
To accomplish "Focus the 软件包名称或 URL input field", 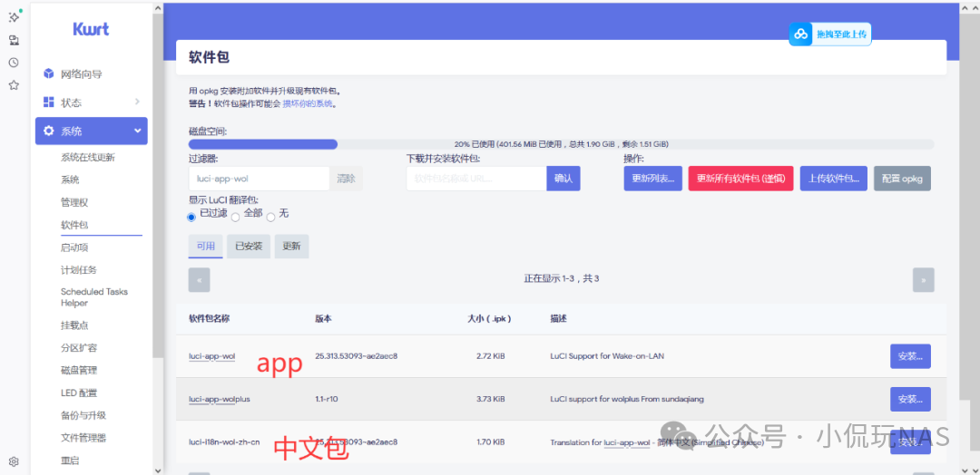I will point(476,179).
